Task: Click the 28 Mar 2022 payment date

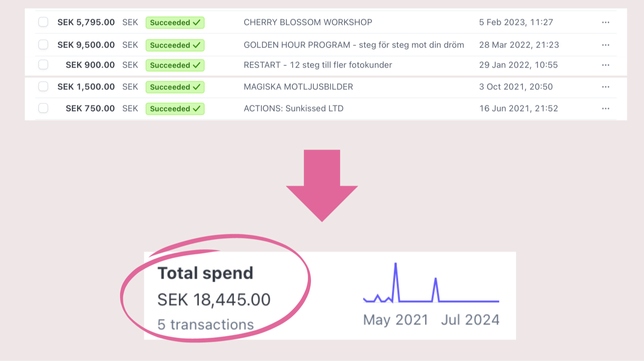Action: [519, 45]
